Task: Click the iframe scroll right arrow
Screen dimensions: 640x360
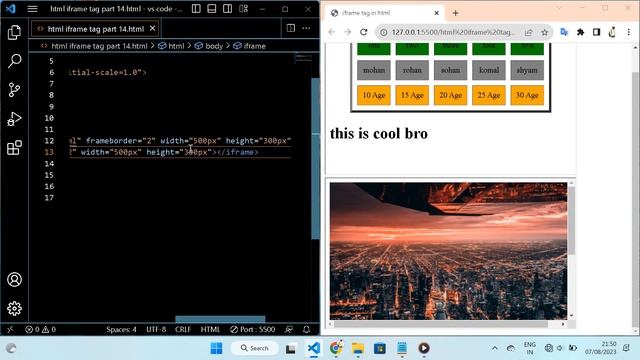Action: tap(563, 324)
